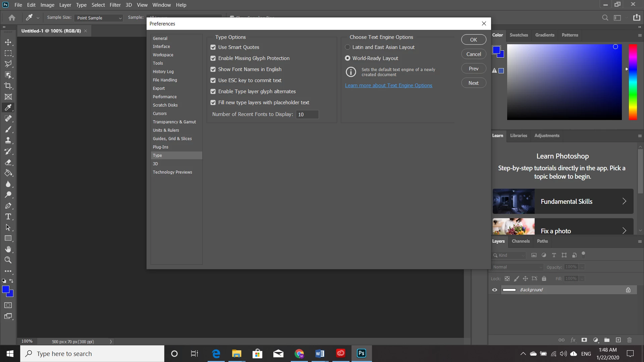Screen dimensions: 644x362
Task: Open Photoshop search magnifier icon
Action: tap(605, 18)
